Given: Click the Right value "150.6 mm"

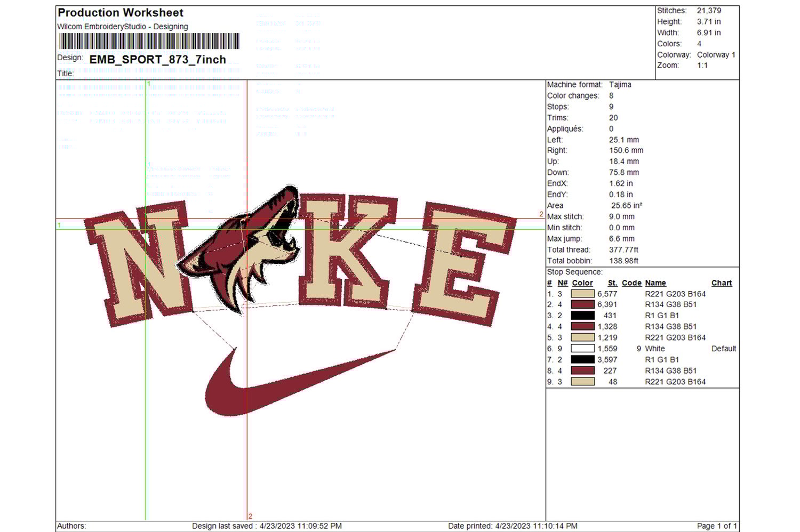Looking at the screenshot, I should point(626,151).
